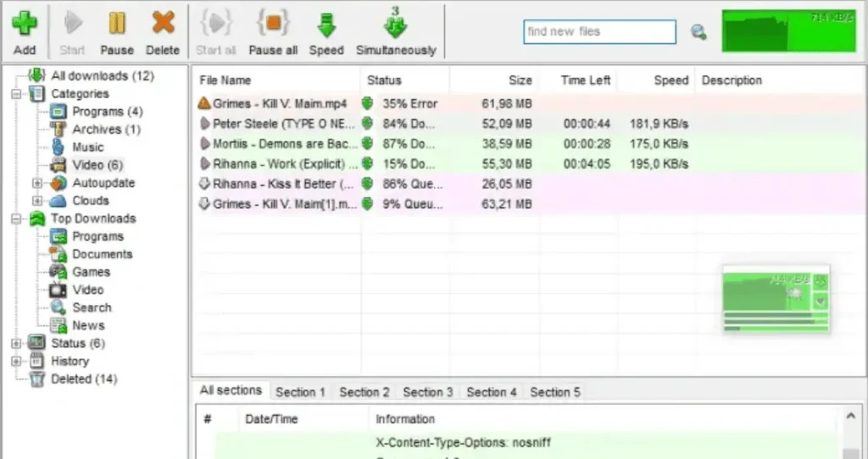The width and height of the screenshot is (868, 459).
Task: Switch to the Section 3 tab
Action: [x=428, y=392]
